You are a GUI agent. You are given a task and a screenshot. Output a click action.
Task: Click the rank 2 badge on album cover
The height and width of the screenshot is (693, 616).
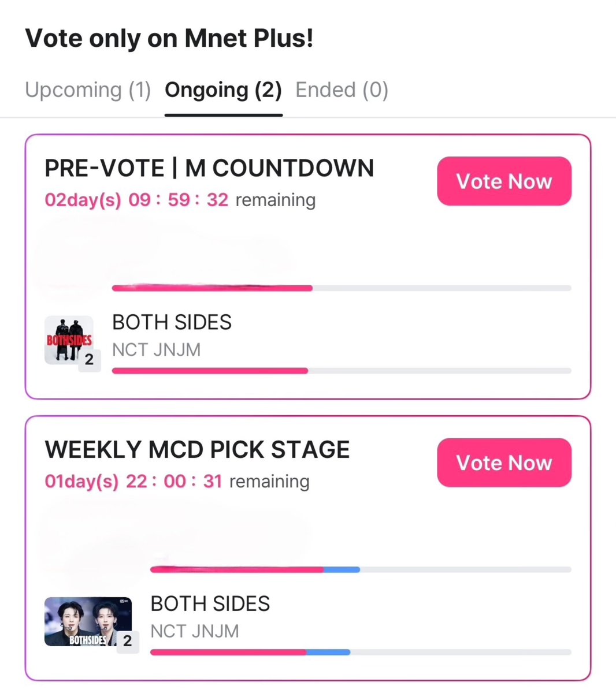[90, 360]
